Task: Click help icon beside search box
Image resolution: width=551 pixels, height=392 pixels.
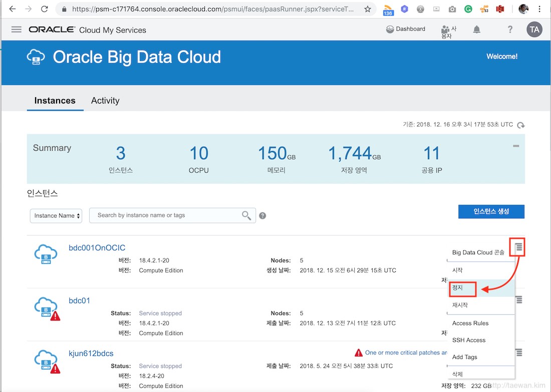Action: 262,216
